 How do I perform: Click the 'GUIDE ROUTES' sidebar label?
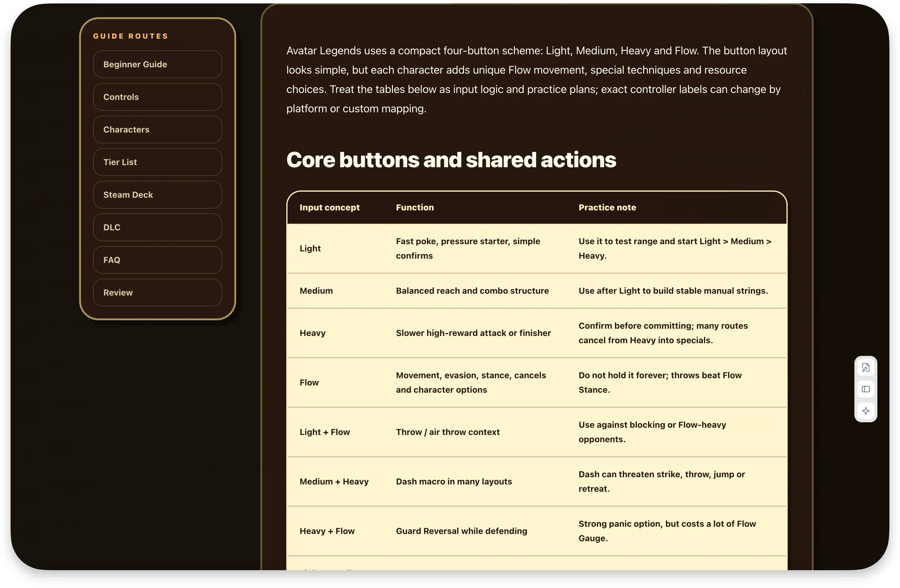click(130, 36)
